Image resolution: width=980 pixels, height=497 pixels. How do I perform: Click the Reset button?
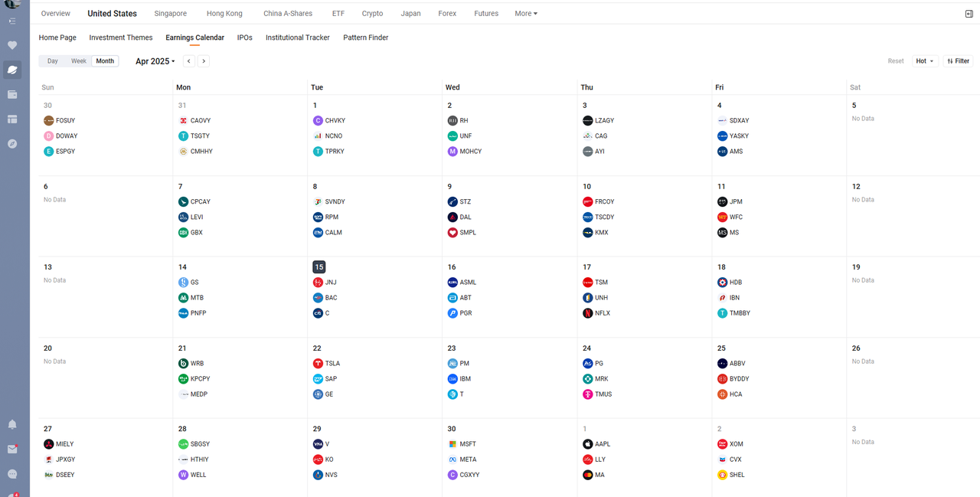coord(896,61)
